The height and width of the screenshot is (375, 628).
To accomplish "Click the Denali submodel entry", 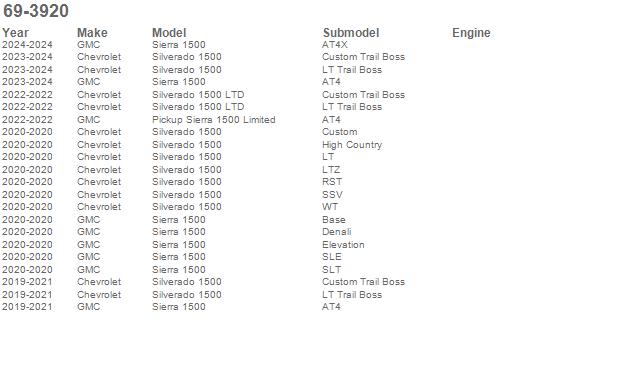I will pyautogui.click(x=336, y=232).
